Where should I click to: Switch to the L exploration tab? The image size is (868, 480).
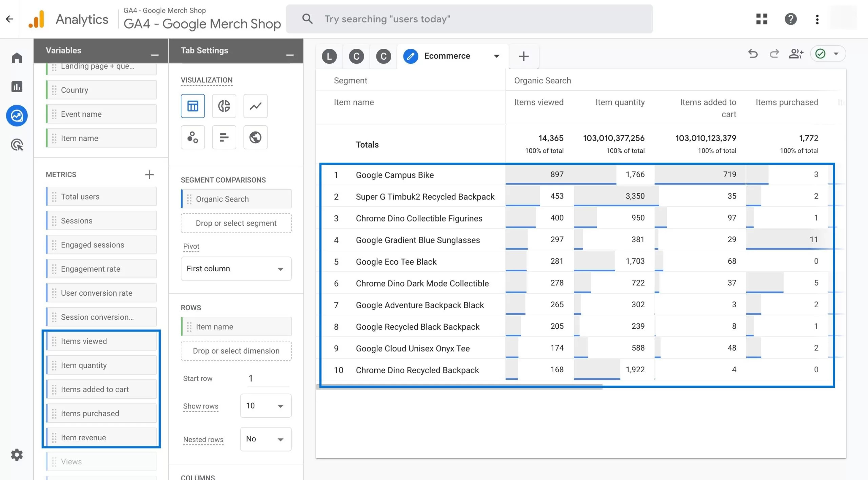pyautogui.click(x=329, y=56)
